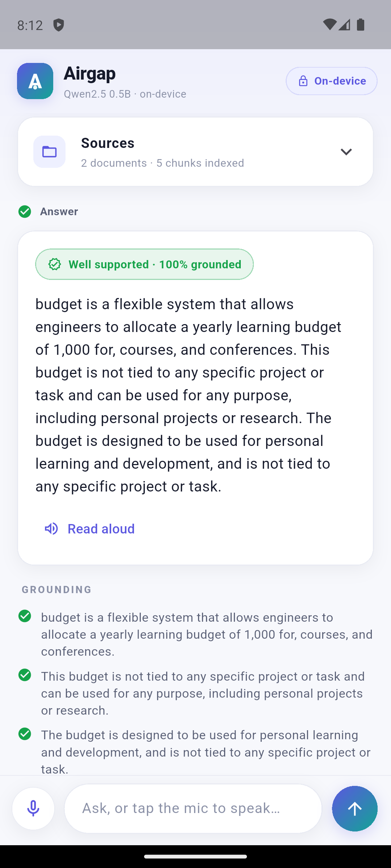
Task: Tap the On-device badge button
Action: click(x=332, y=81)
